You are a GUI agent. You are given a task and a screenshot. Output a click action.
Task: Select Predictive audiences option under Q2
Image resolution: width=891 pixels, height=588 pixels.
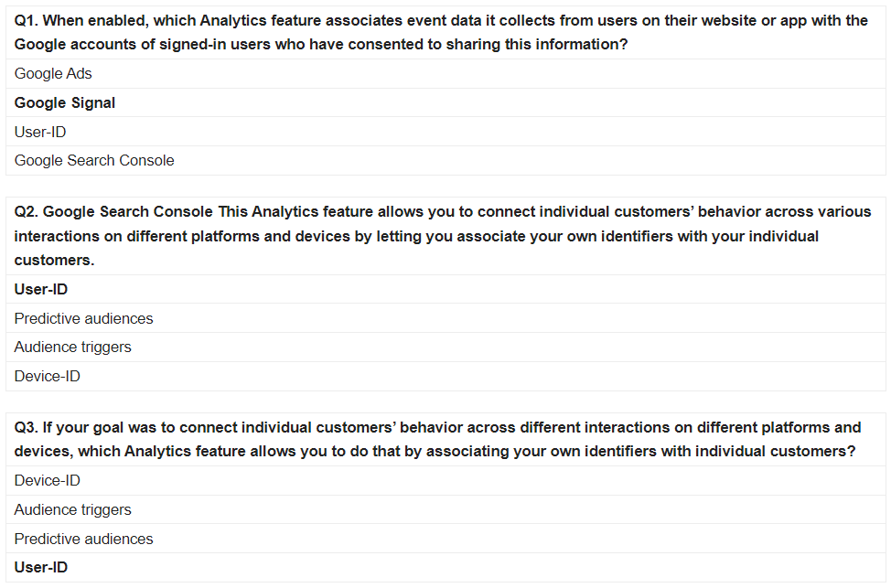[84, 319]
